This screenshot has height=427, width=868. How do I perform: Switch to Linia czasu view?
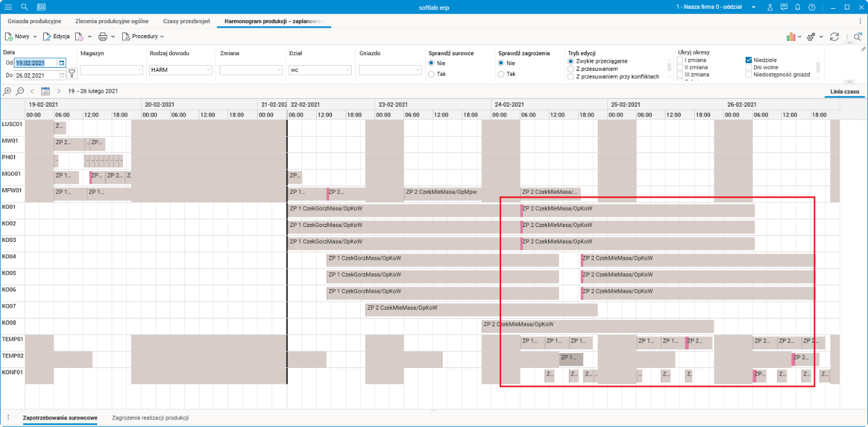tap(844, 92)
